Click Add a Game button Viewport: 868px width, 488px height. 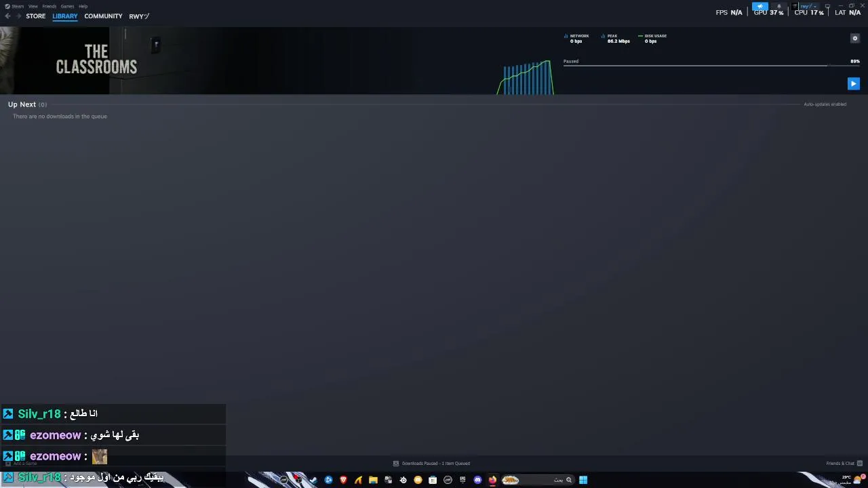point(21,464)
